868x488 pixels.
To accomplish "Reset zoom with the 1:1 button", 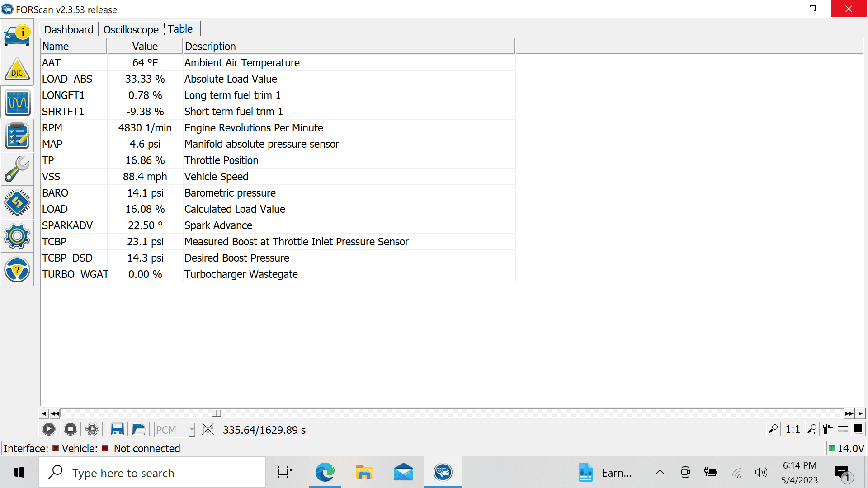I will 793,429.
